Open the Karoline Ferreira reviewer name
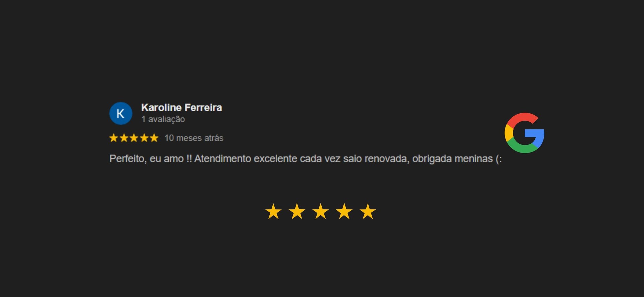This screenshot has width=644, height=297. pyautogui.click(x=181, y=108)
